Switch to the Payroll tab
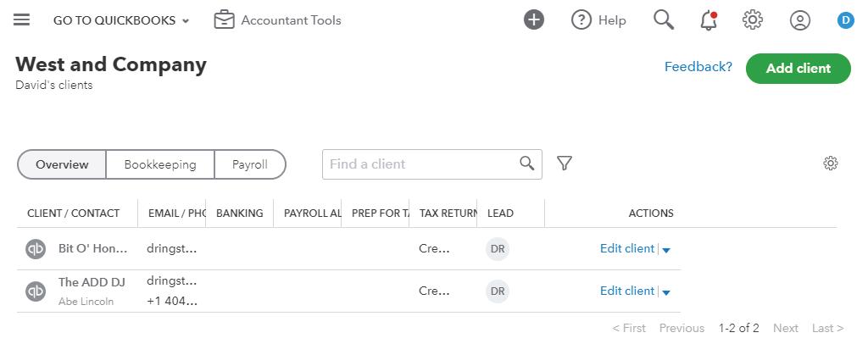 tap(250, 164)
